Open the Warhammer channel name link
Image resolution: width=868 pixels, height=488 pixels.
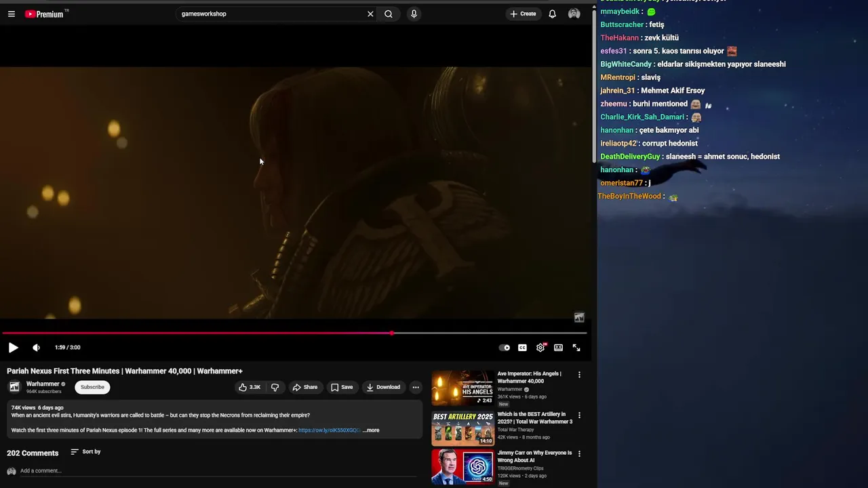point(43,384)
